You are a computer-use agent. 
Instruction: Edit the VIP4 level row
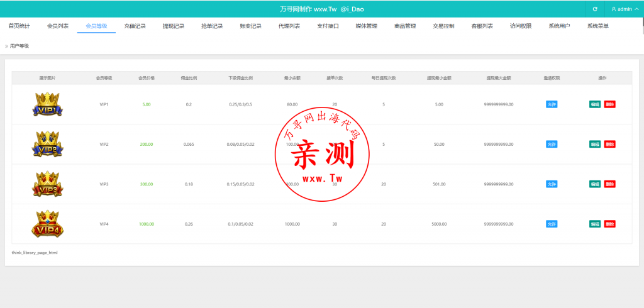click(595, 224)
